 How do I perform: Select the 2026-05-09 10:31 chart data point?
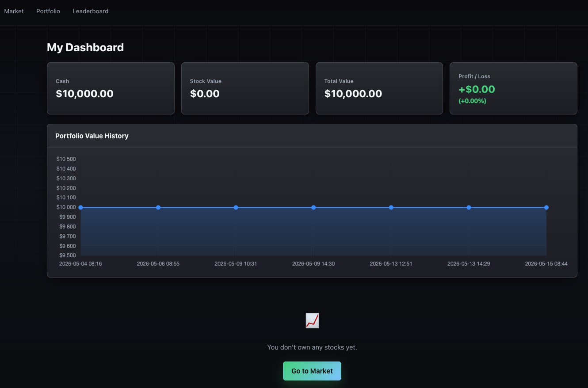(x=236, y=207)
